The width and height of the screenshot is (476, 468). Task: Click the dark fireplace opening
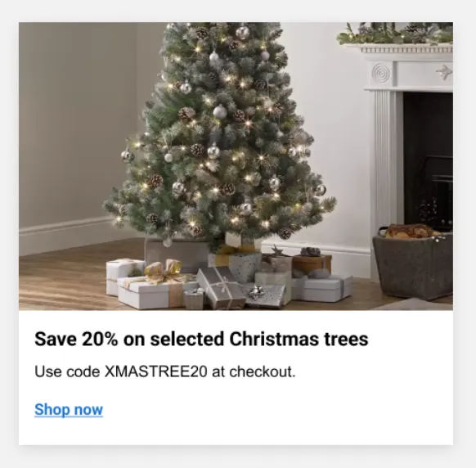[428, 161]
